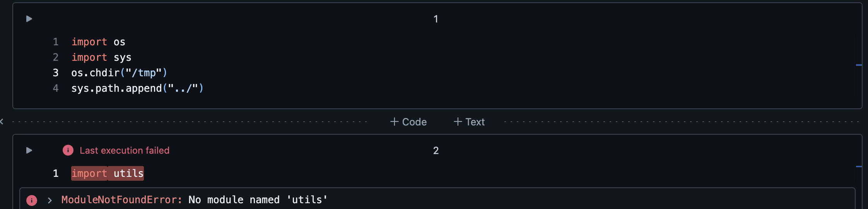Viewport: 868px width, 209px height.
Task: Select execution count 1 of the first cell
Action: pos(436,19)
